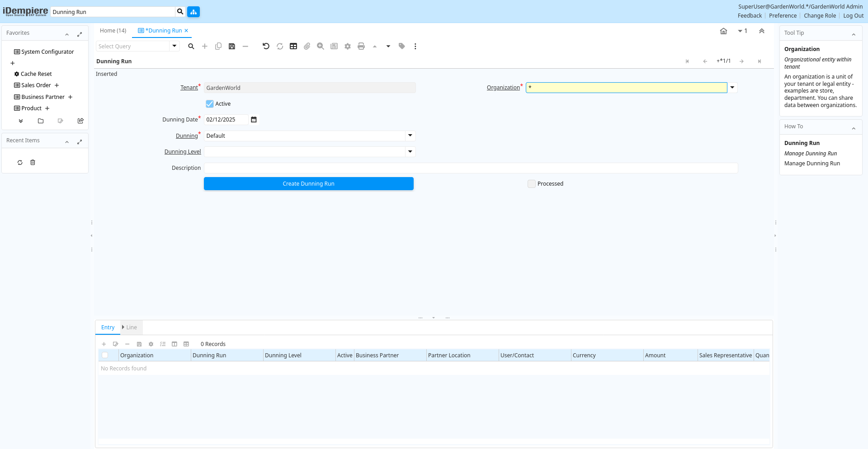The image size is (868, 449).
Task: Open the calendar picker for Dunning Date
Action: point(254,120)
